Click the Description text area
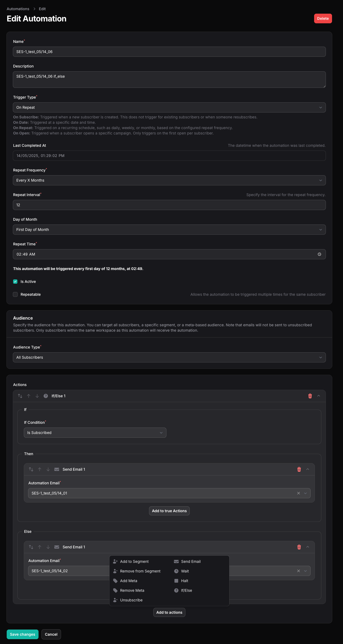 [x=169, y=80]
